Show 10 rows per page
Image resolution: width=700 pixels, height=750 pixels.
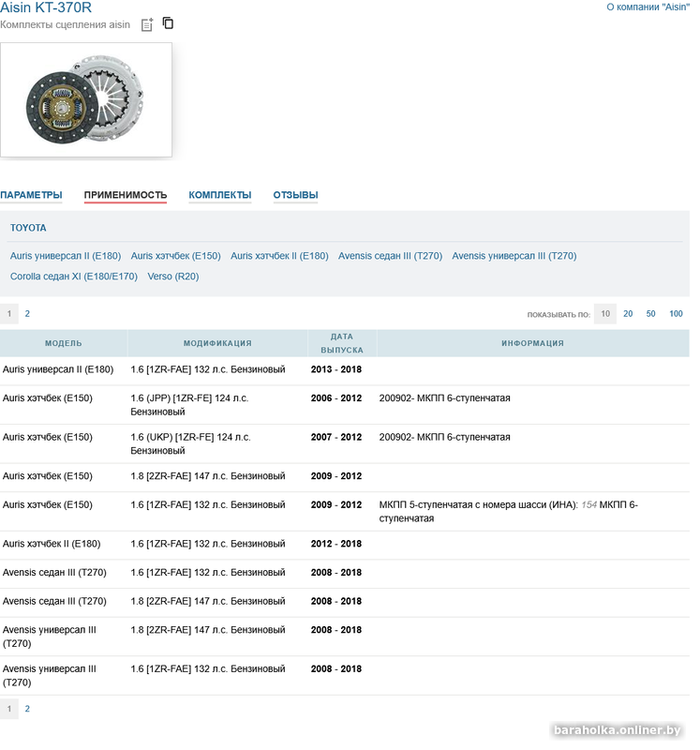click(x=605, y=314)
